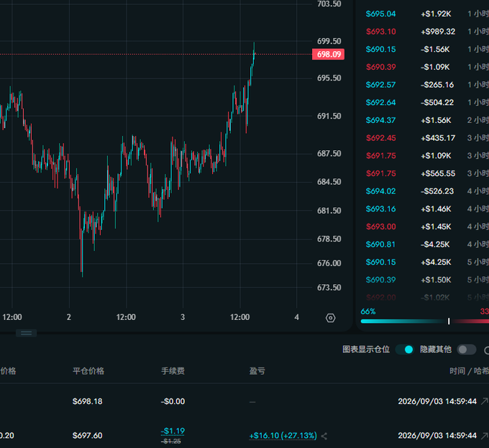489x448 pixels.
Task: Grab the panel drag handle below chart
Action: click(26, 333)
